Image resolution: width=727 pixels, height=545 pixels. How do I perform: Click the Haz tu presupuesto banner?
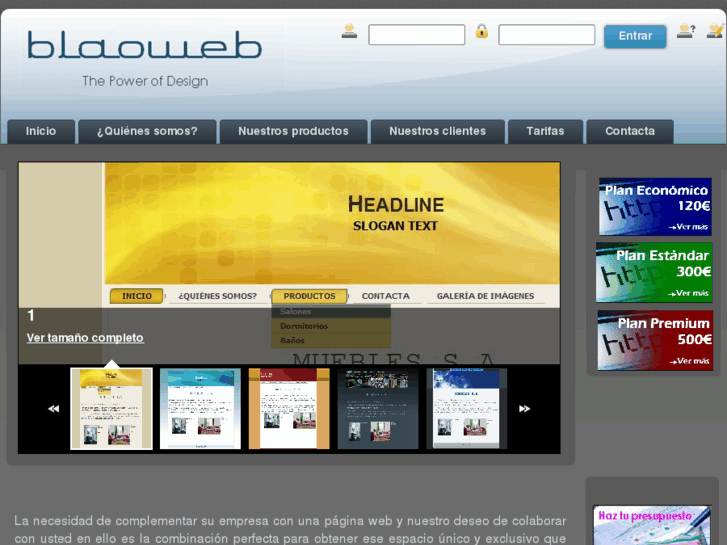[652, 525]
